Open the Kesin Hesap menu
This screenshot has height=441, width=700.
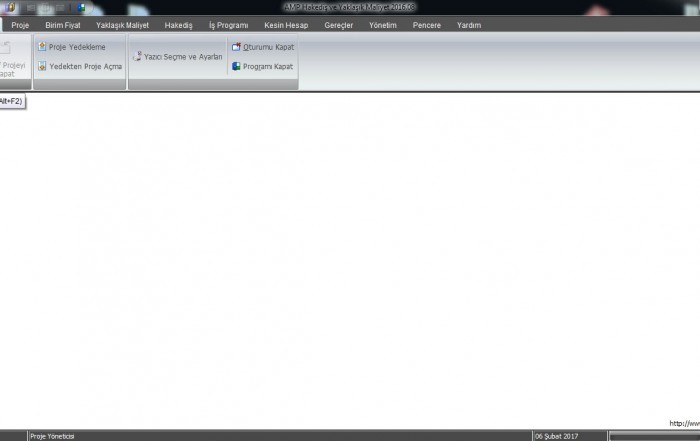(286, 25)
